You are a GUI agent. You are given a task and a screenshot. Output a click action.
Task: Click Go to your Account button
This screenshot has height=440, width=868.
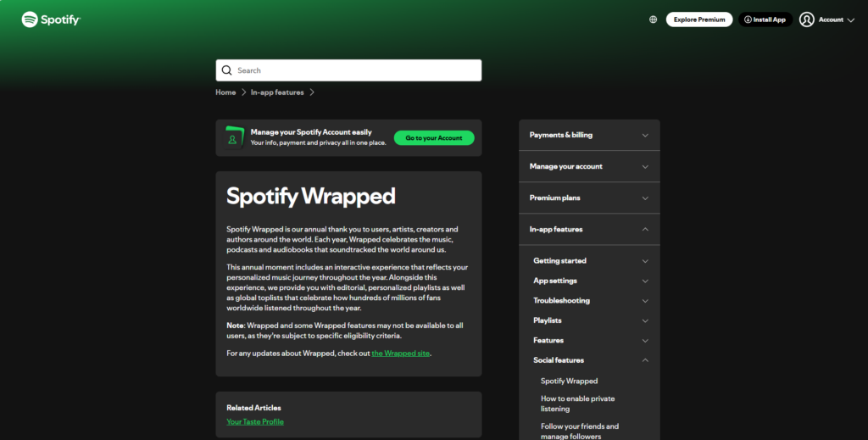tap(434, 138)
